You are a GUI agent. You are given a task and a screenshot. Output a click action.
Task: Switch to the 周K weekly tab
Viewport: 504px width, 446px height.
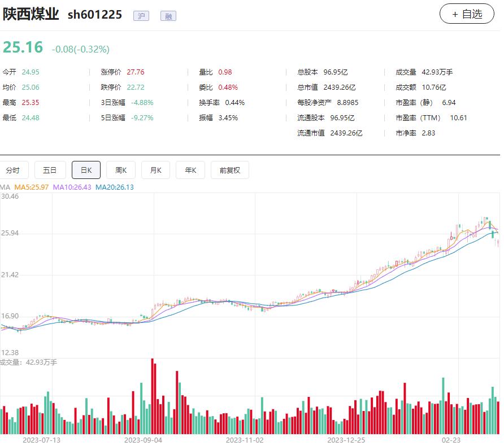tap(121, 170)
